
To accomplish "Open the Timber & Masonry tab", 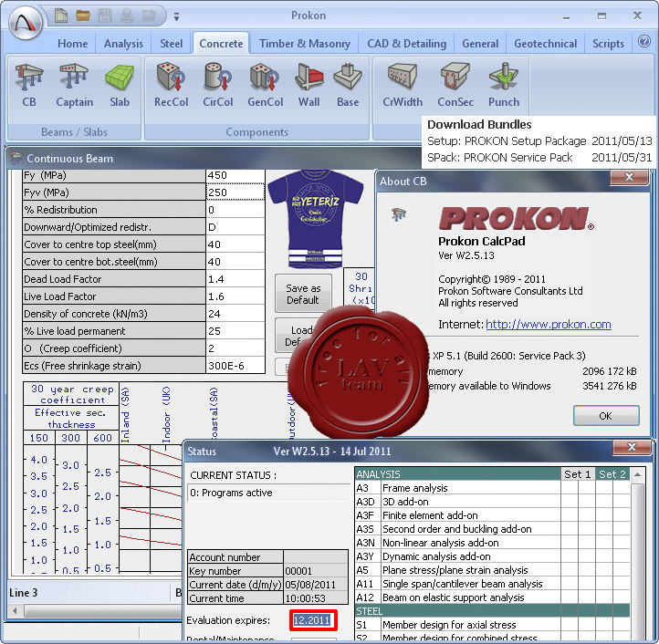I will pyautogui.click(x=305, y=44).
